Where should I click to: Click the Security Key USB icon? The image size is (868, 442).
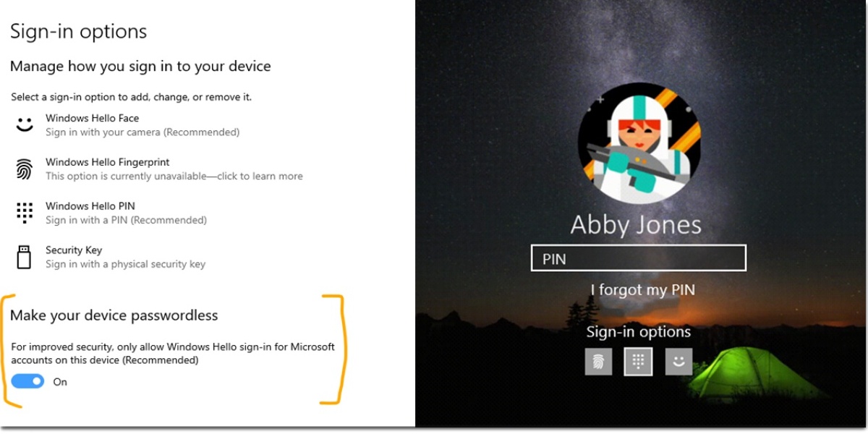coord(23,255)
